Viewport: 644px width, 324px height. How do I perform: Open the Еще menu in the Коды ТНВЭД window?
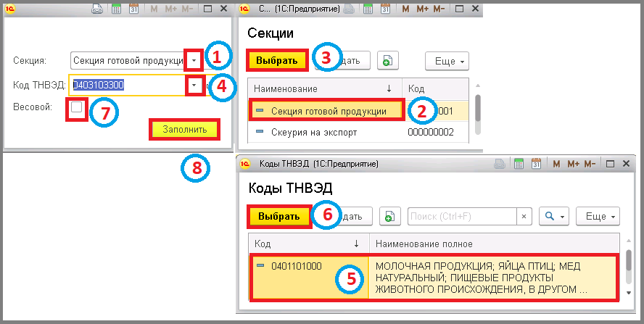(x=598, y=216)
